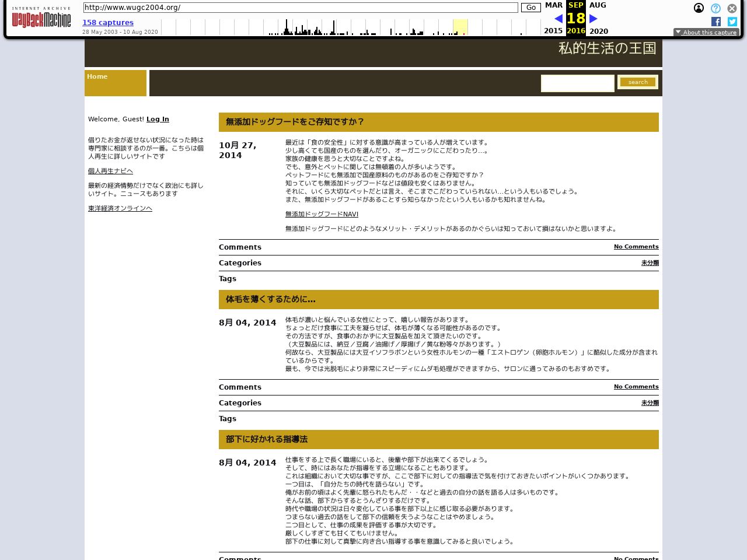Open the user account icon
The image size is (747, 560).
(x=699, y=8)
